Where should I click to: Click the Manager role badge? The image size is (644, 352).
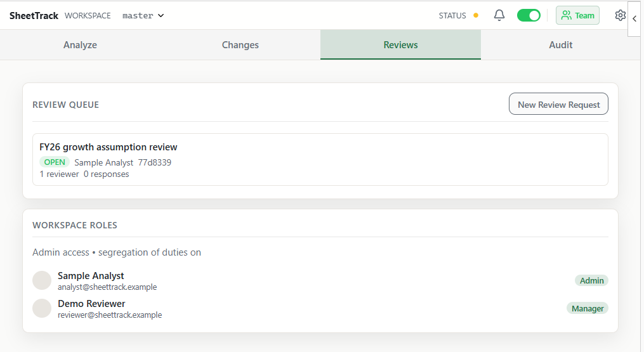point(588,308)
